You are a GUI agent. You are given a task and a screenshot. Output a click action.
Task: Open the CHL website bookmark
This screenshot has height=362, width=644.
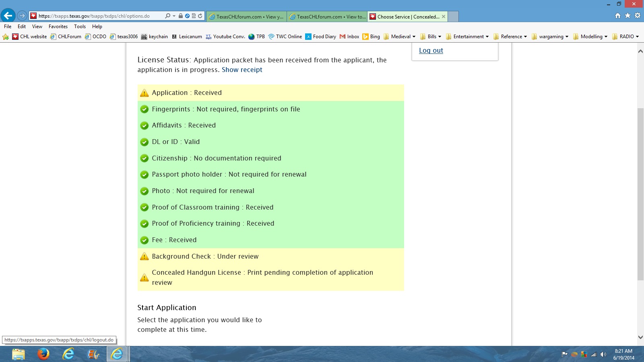click(29, 37)
